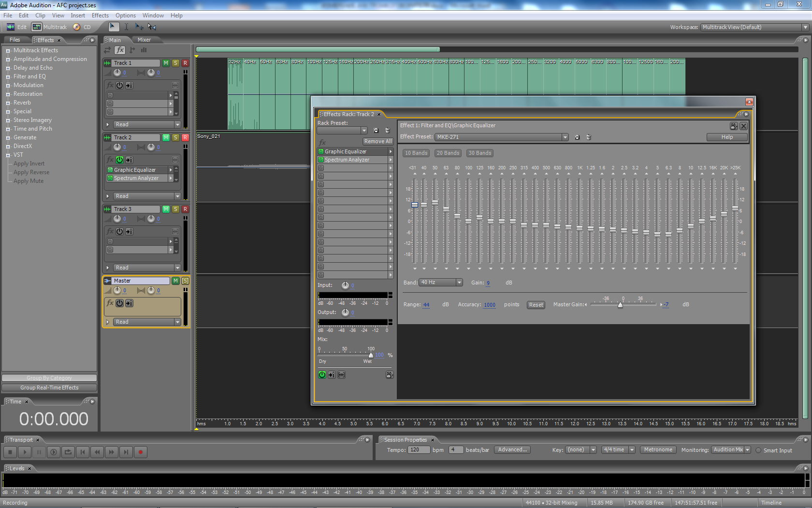Click Fast Forward in Transport panel

coord(112,452)
